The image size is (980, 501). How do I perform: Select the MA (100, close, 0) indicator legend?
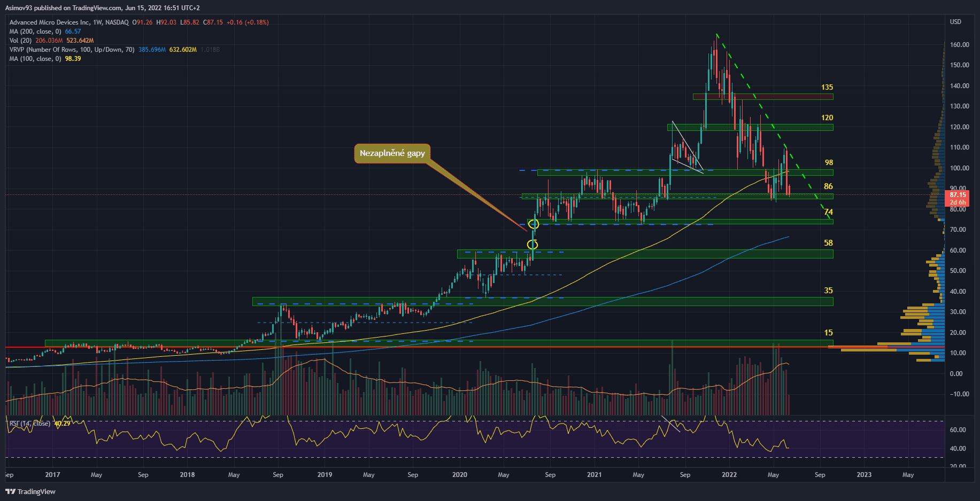(x=35, y=59)
